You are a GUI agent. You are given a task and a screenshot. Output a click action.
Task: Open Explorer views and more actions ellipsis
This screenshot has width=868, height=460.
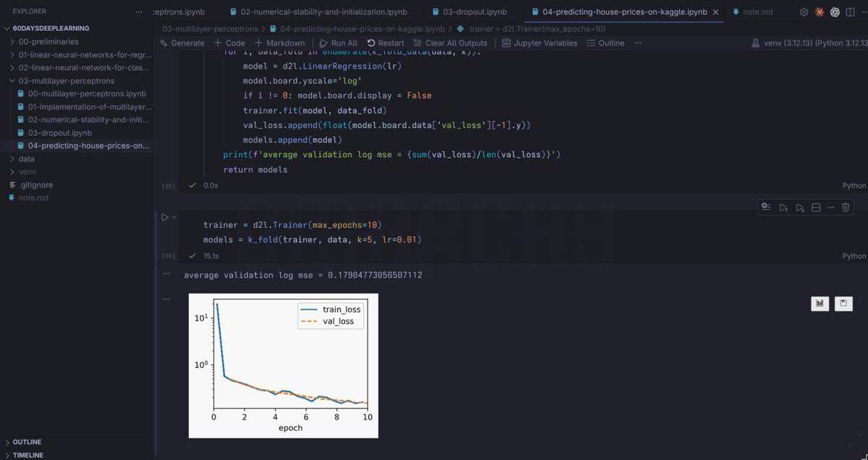[139, 12]
